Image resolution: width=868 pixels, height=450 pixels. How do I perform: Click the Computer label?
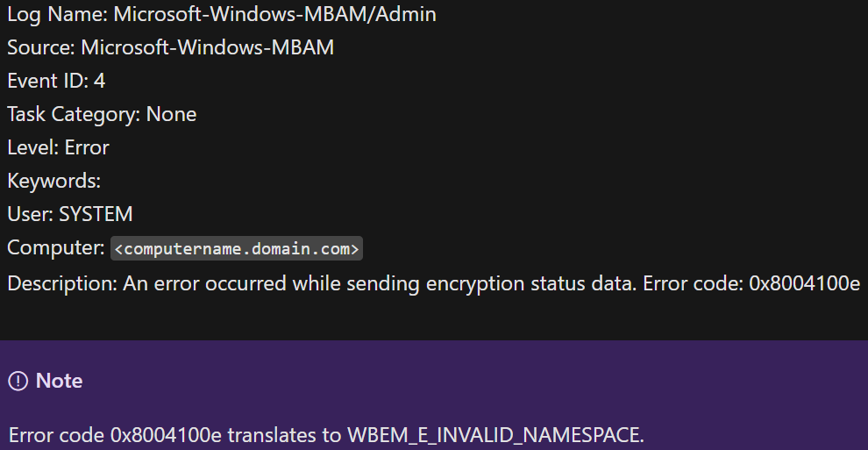[56, 248]
